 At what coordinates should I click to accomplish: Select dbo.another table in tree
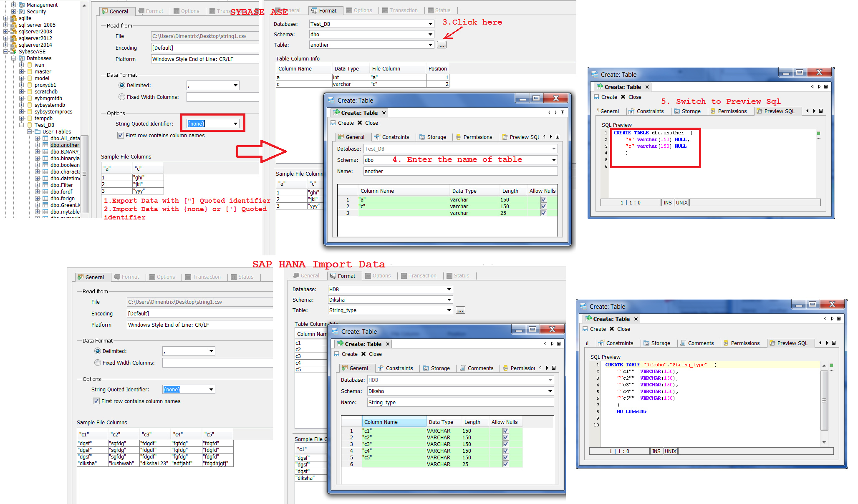[65, 145]
